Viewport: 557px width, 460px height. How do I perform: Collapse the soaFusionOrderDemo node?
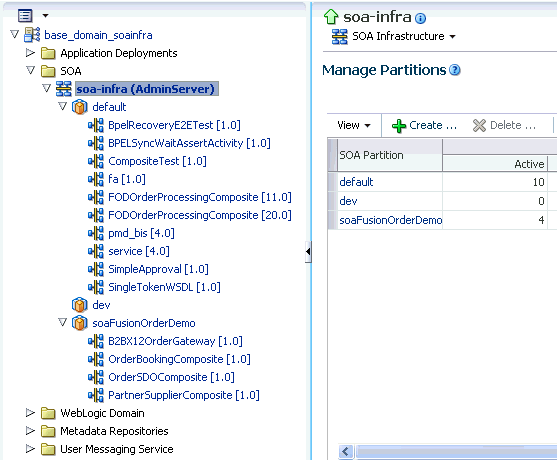point(62,322)
